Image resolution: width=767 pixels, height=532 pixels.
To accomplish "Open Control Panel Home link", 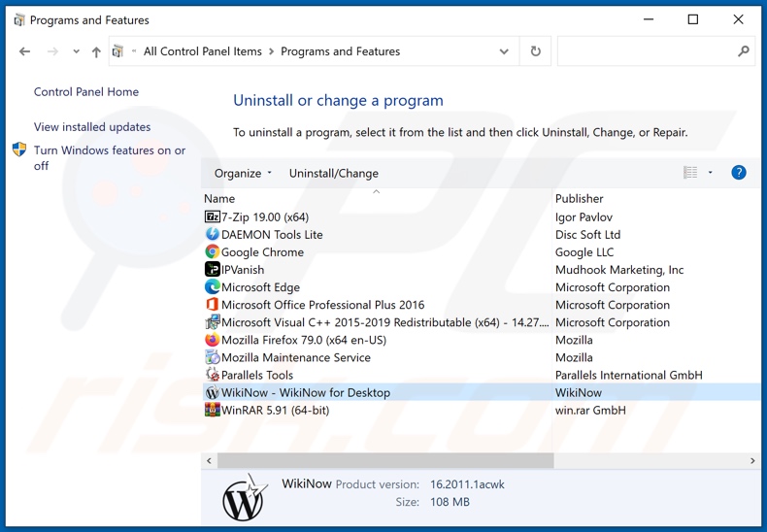I will click(x=86, y=92).
